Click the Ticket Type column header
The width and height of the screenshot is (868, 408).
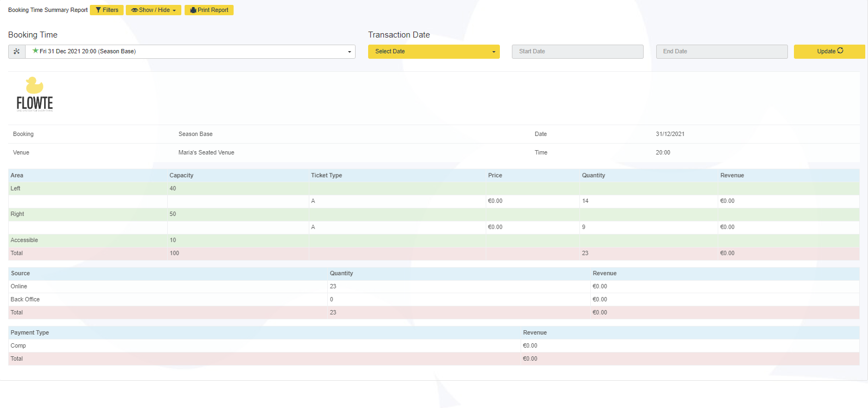click(x=327, y=175)
